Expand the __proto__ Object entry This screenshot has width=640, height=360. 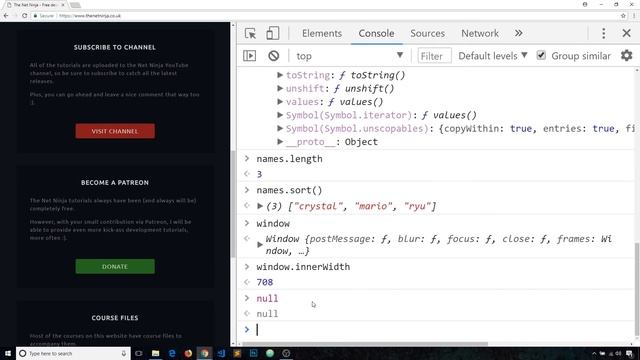280,142
